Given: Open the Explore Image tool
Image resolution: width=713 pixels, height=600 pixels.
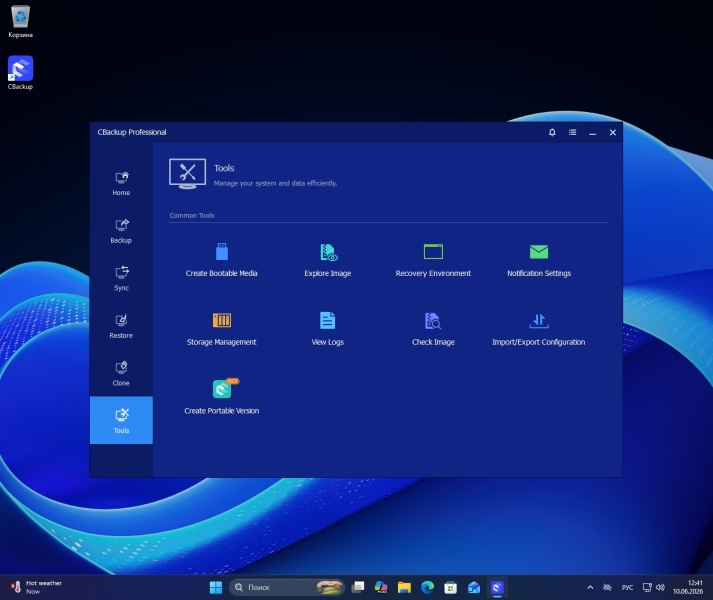Looking at the screenshot, I should point(327,260).
